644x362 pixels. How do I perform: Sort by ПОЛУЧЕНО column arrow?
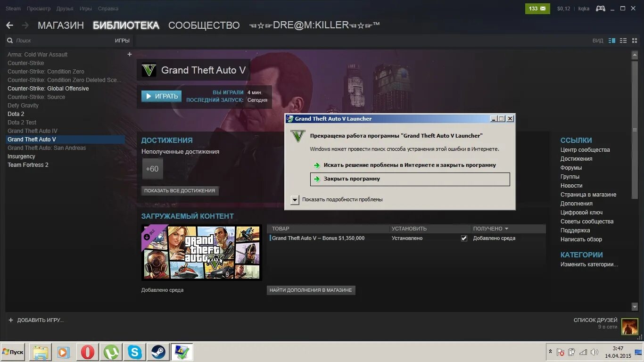pyautogui.click(x=506, y=229)
